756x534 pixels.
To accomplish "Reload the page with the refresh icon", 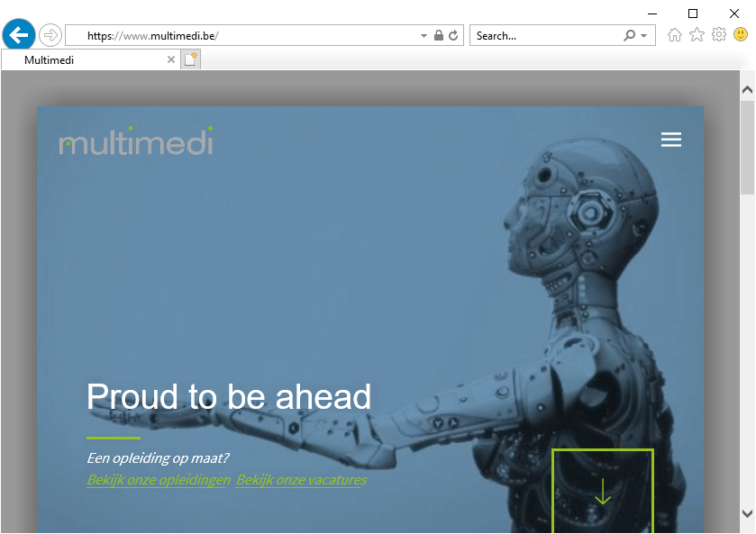I will click(453, 35).
